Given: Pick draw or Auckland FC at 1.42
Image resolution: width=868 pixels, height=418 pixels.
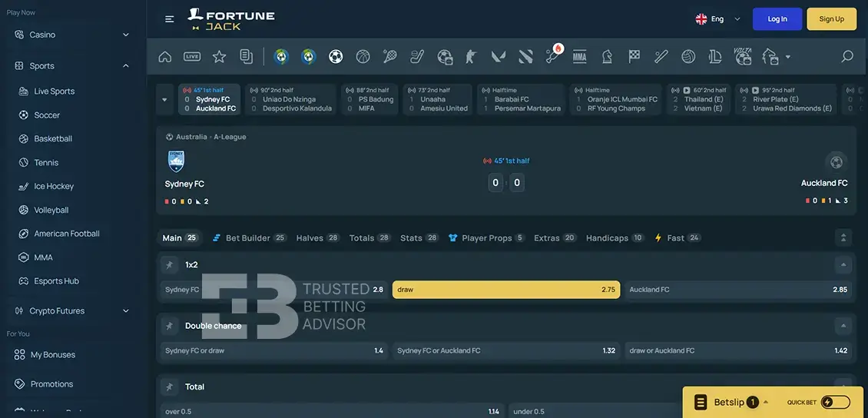Looking at the screenshot, I should pyautogui.click(x=738, y=350).
